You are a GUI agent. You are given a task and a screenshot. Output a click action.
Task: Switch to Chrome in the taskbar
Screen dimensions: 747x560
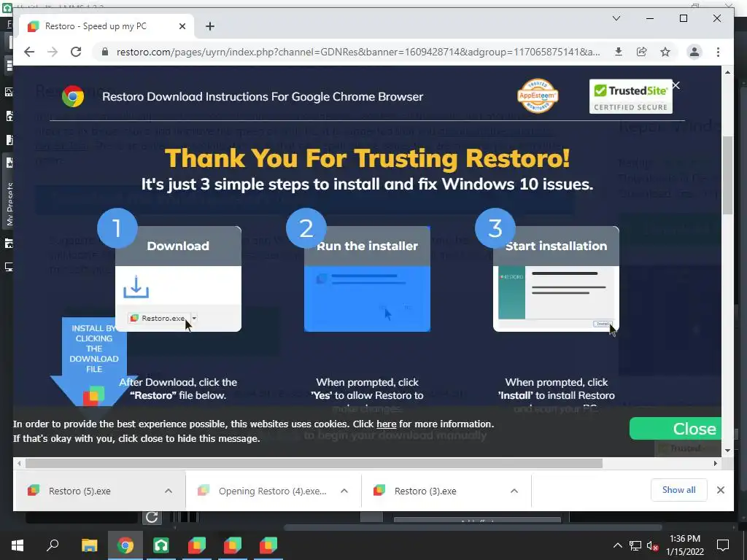pos(125,545)
